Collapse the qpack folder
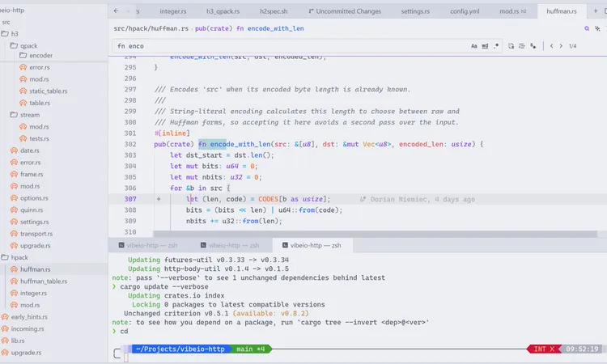 coord(23,45)
